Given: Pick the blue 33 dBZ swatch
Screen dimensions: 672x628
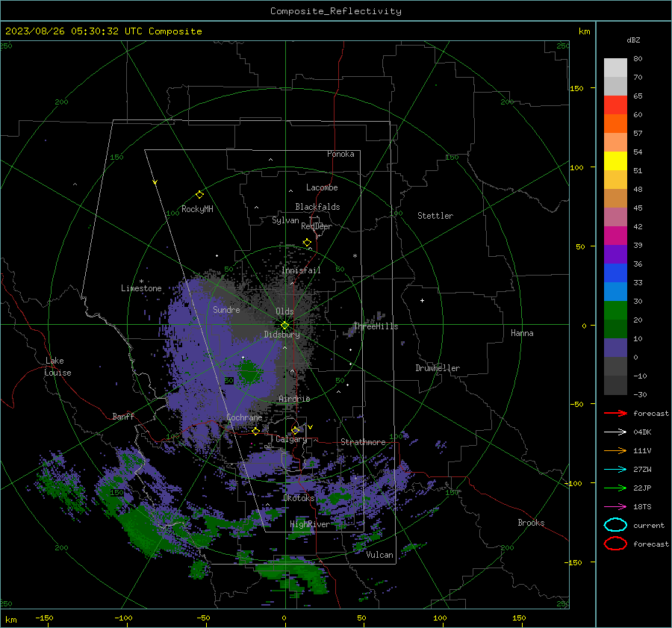Looking at the screenshot, I should point(615,273).
